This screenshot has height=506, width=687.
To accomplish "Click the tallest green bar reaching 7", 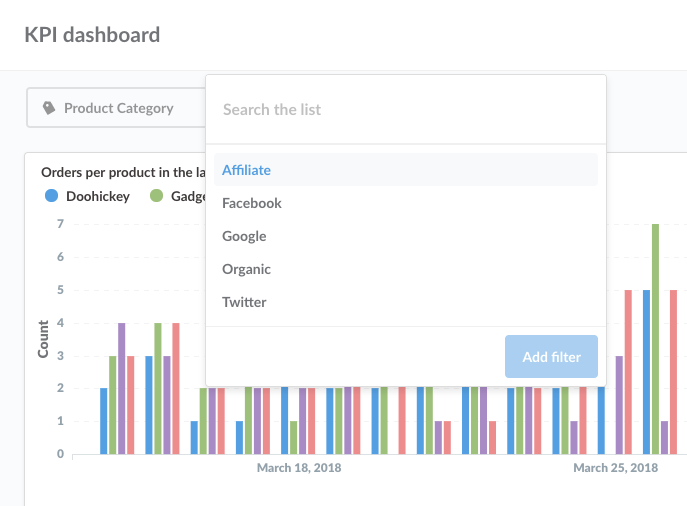I will [655, 338].
